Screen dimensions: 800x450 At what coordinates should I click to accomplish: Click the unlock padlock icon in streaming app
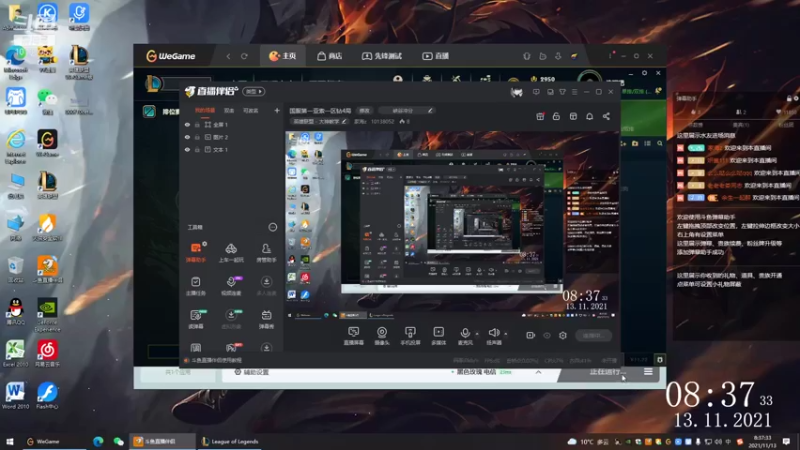556,116
